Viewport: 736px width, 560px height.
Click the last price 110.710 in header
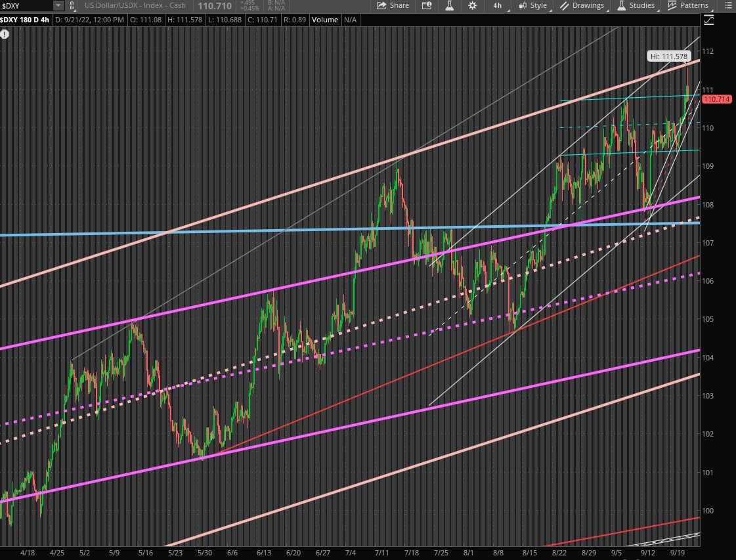point(215,6)
